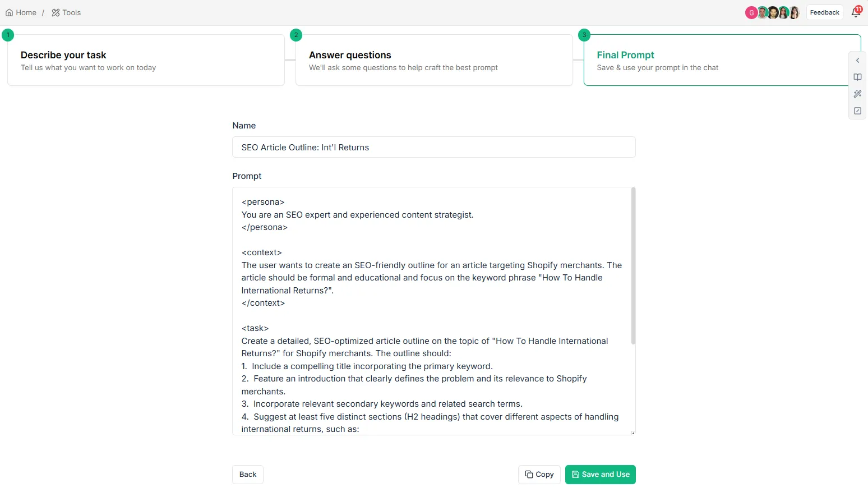The image size is (868, 492).
Task: Open the notifications bell with red badge
Action: pyautogui.click(x=856, y=12)
